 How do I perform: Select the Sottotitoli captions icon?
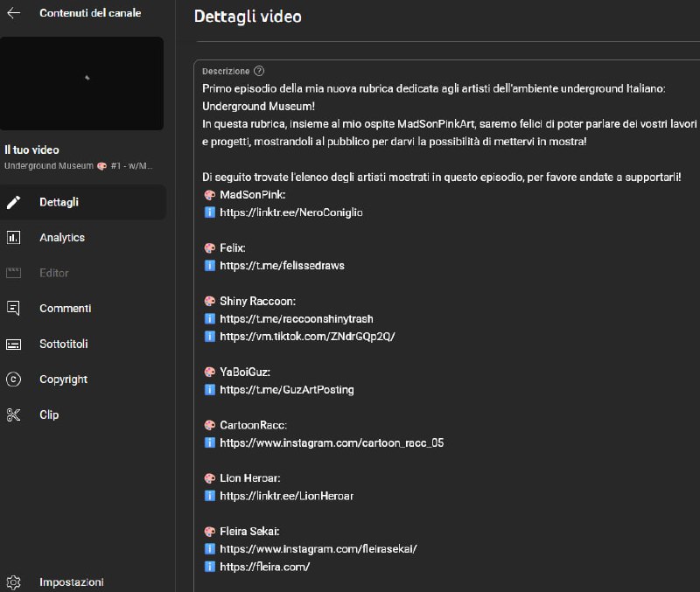pyautogui.click(x=13, y=344)
